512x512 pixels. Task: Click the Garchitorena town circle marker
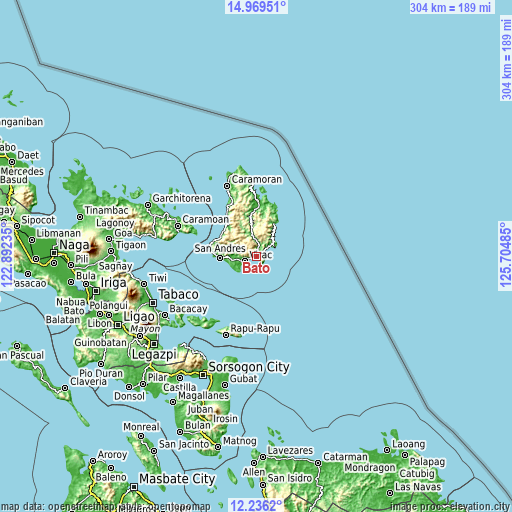pyautogui.click(x=148, y=205)
